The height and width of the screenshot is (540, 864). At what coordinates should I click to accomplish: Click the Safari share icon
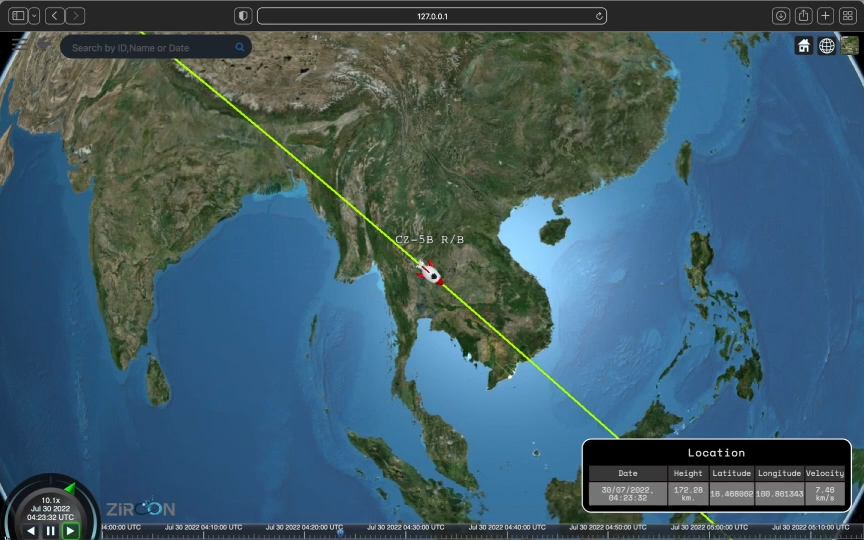point(803,16)
